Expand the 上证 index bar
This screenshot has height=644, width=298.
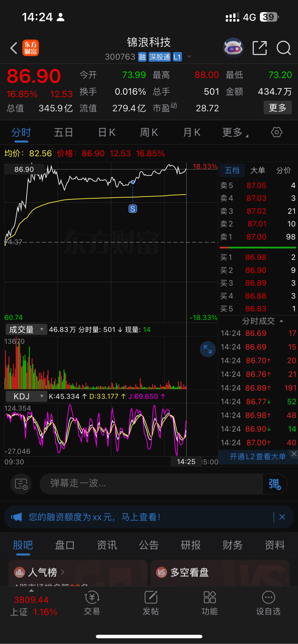click(31, 591)
